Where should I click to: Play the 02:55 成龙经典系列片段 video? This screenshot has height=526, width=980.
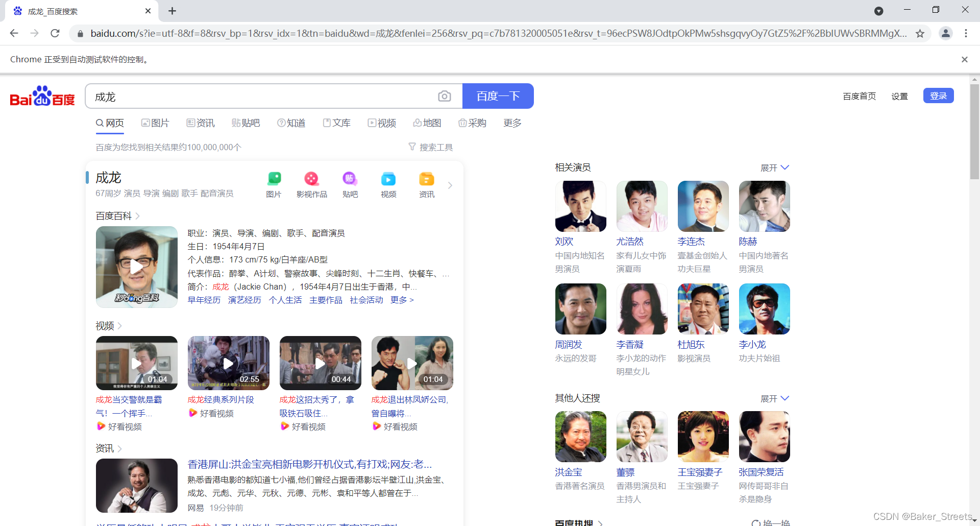click(228, 363)
